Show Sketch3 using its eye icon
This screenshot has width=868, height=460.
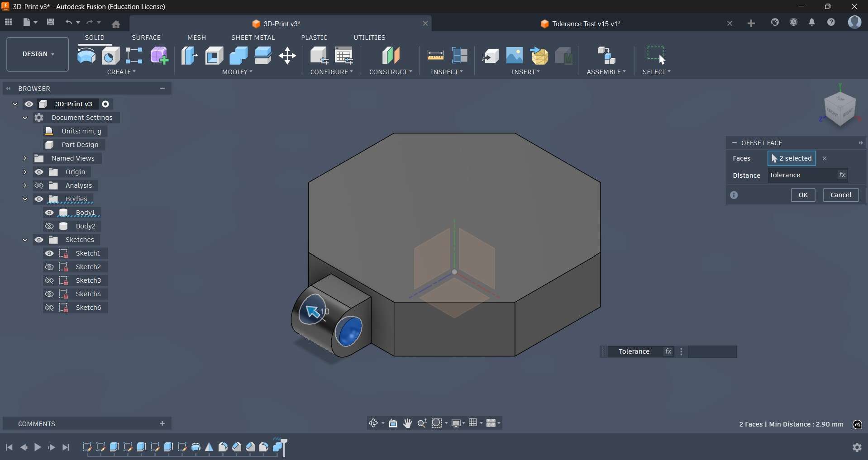[x=49, y=281]
